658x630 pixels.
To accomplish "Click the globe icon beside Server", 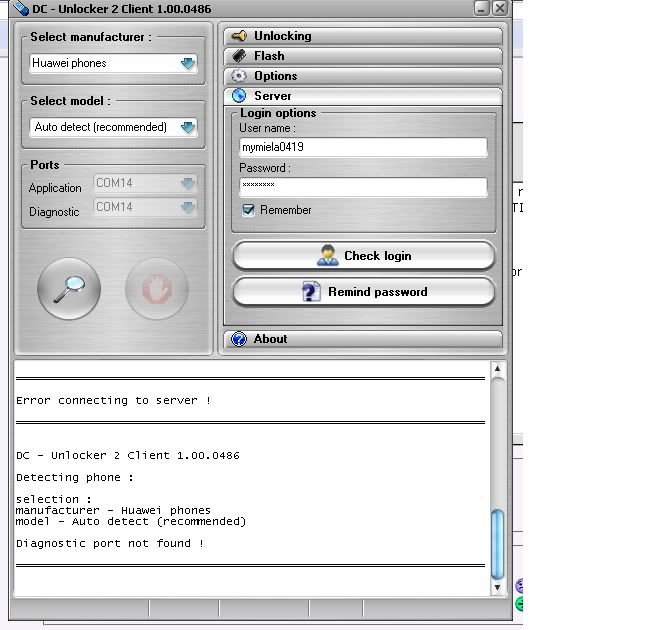I will (239, 96).
